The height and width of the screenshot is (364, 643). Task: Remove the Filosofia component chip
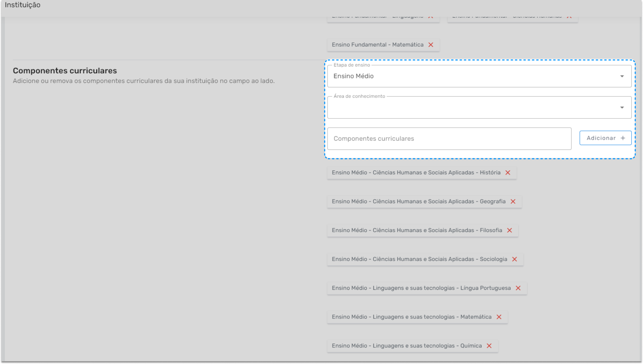click(510, 230)
